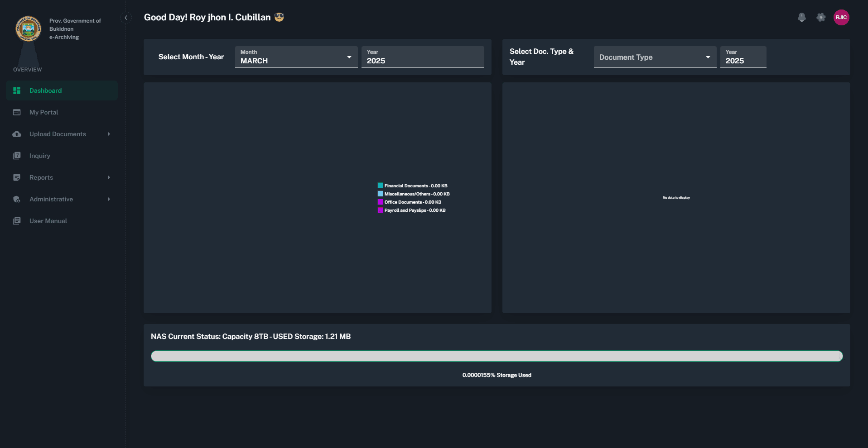This screenshot has width=868, height=448.
Task: Click the notification bell icon
Action: click(801, 18)
